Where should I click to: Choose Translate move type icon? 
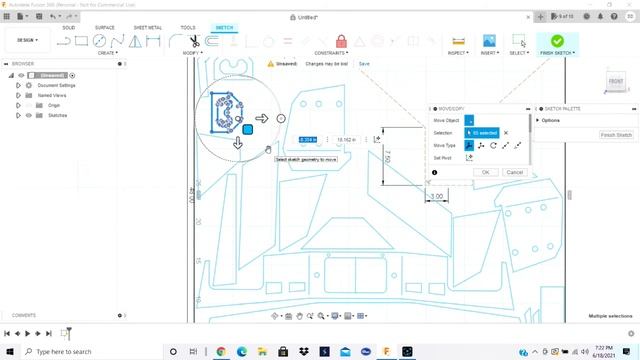pos(481,145)
